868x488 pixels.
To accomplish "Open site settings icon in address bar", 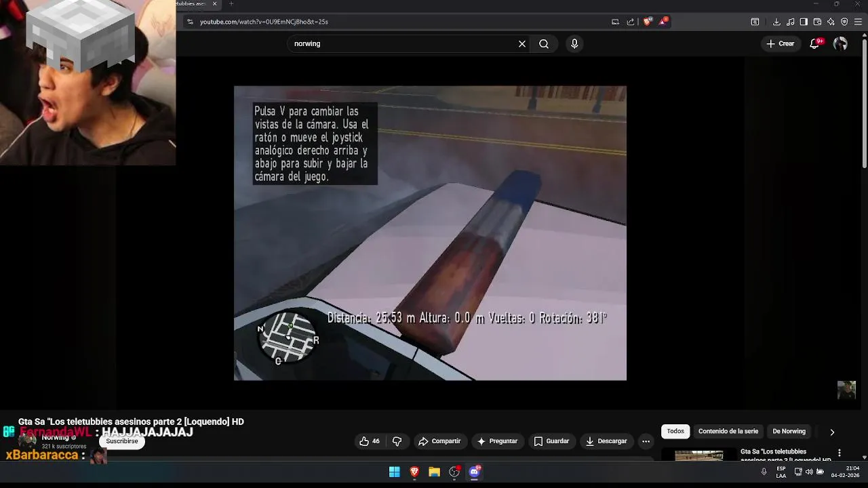I will 190,22.
